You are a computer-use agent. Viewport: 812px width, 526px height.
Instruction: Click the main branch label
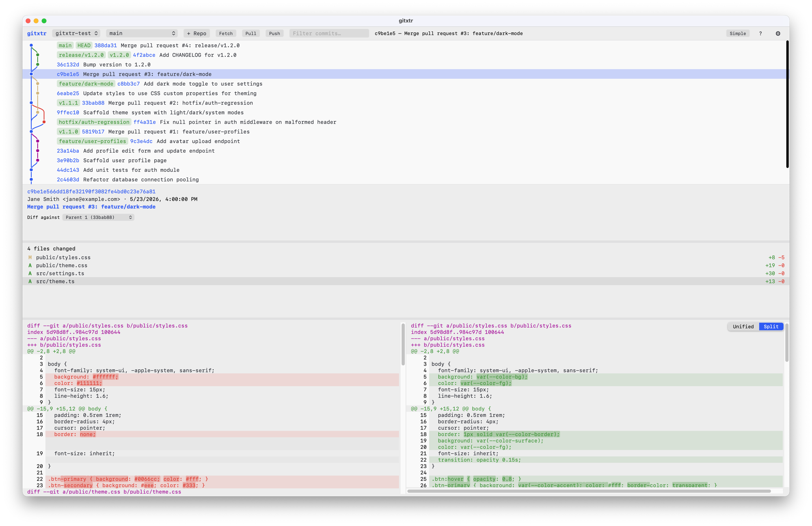pyautogui.click(x=65, y=45)
